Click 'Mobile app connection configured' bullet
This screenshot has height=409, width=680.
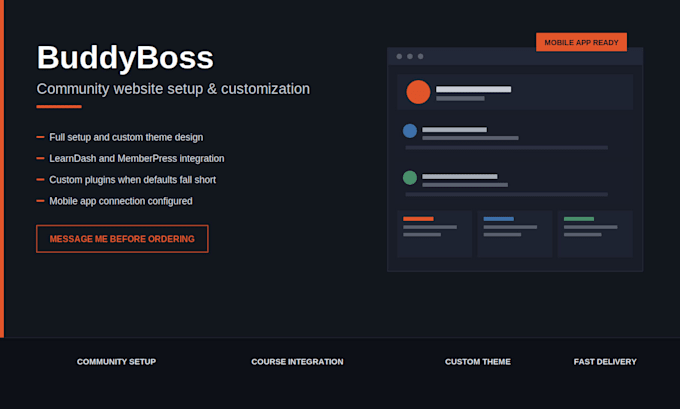coord(121,201)
